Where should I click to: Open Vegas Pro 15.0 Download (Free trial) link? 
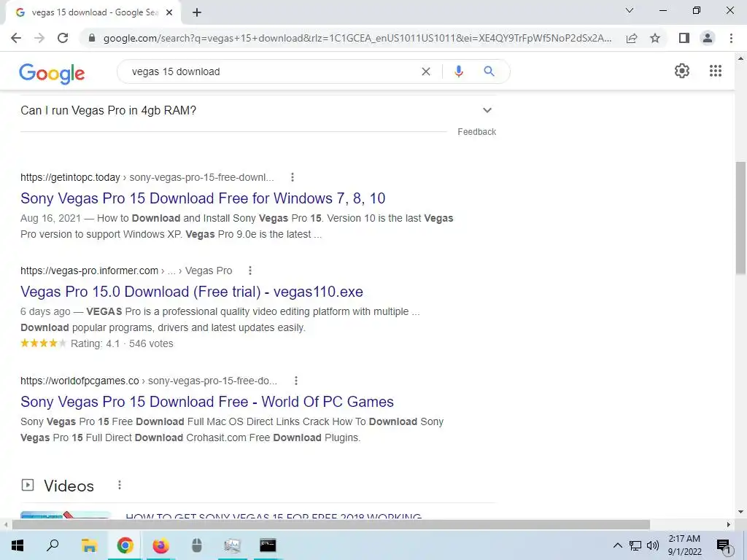192,292
